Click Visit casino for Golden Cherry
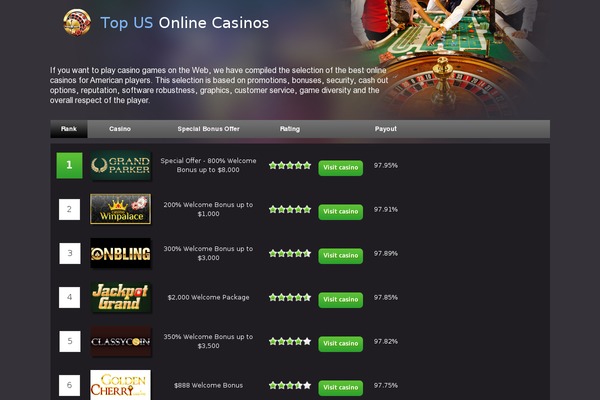The height and width of the screenshot is (400, 600). tap(341, 388)
